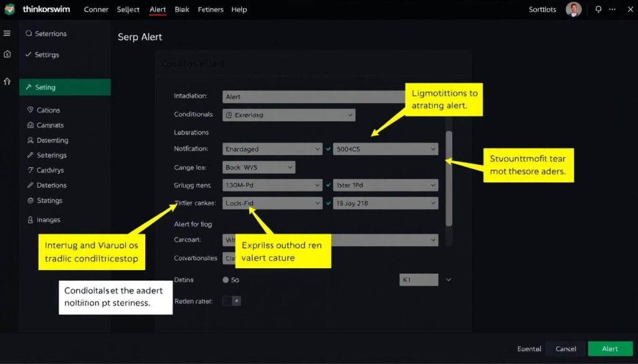Click the gear icon beside Statings

(30, 200)
